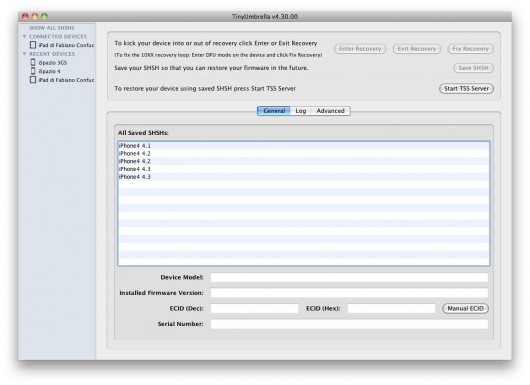
Task: Click the Exit Recovery button
Action: coord(416,49)
